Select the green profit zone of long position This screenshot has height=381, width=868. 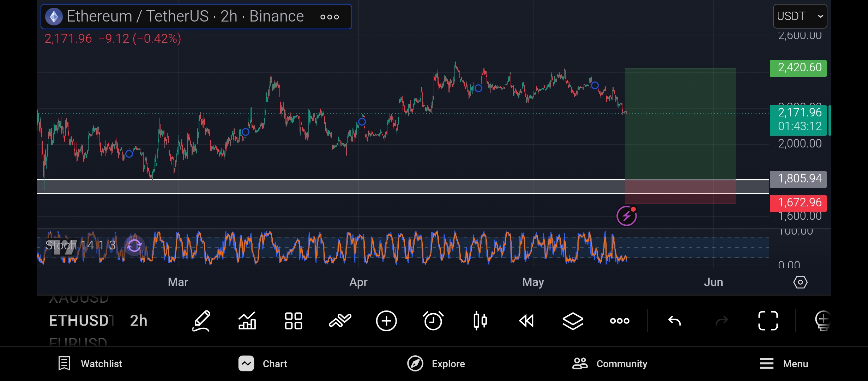click(x=680, y=124)
